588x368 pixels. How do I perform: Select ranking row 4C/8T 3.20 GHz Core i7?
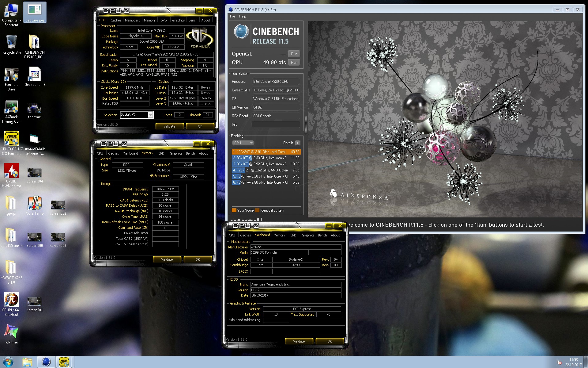pyautogui.click(x=266, y=176)
